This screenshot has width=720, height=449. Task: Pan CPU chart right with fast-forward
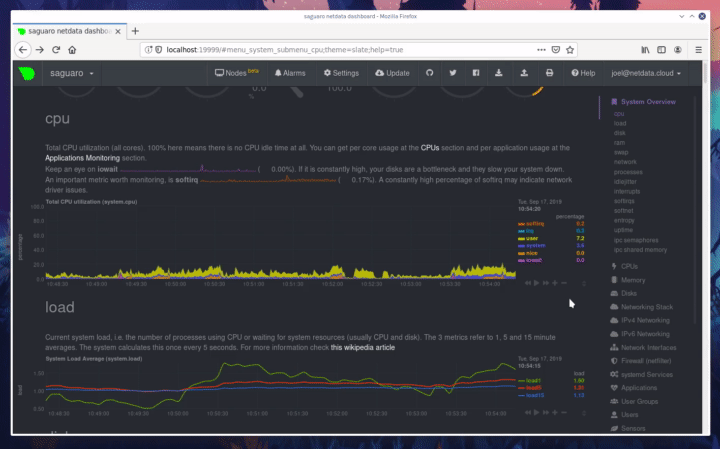pos(546,283)
